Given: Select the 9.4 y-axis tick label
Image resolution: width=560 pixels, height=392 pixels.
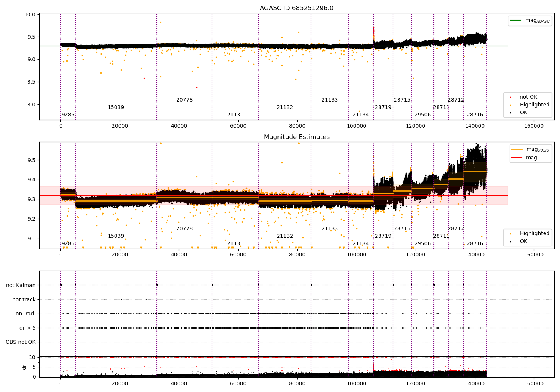Looking at the screenshot, I should [31, 180].
